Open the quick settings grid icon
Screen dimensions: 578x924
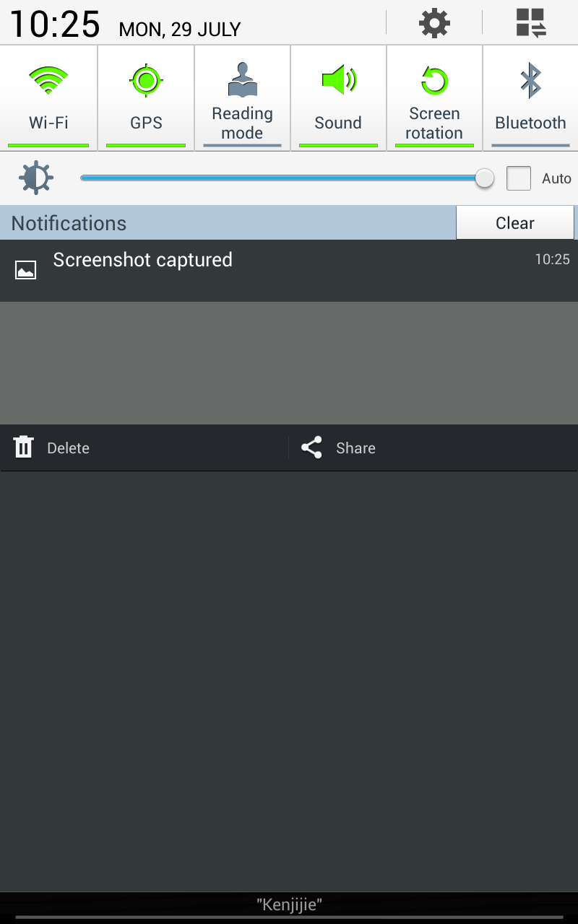pos(531,23)
